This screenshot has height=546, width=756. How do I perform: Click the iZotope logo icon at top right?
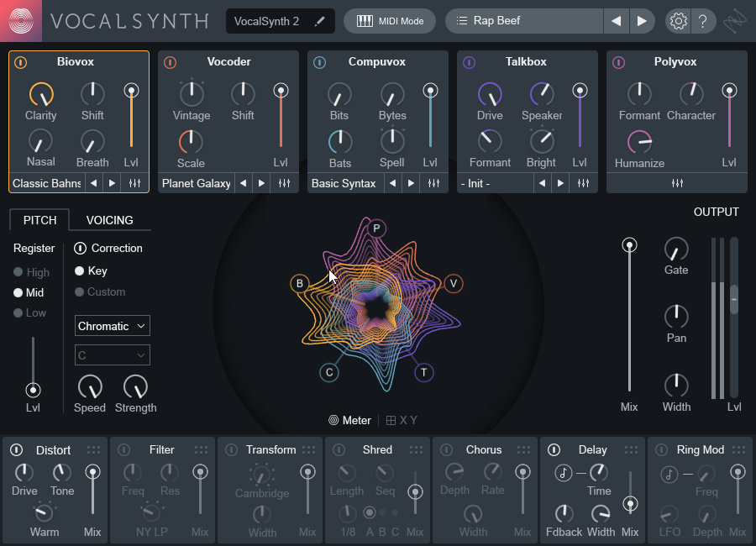[x=735, y=21]
